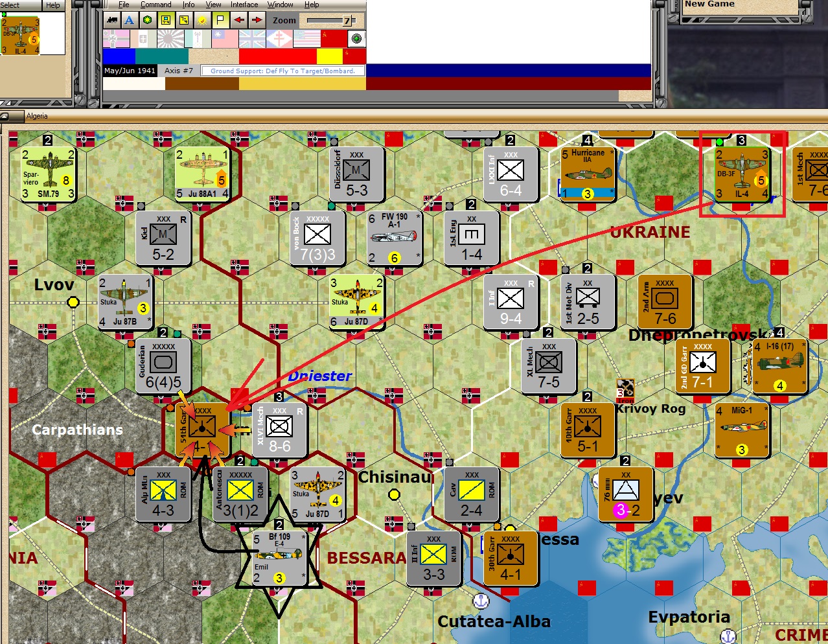Image resolution: width=828 pixels, height=644 pixels.
Task: Select the Bf 109 E-4 Emil fighter counter
Action: pos(279,558)
